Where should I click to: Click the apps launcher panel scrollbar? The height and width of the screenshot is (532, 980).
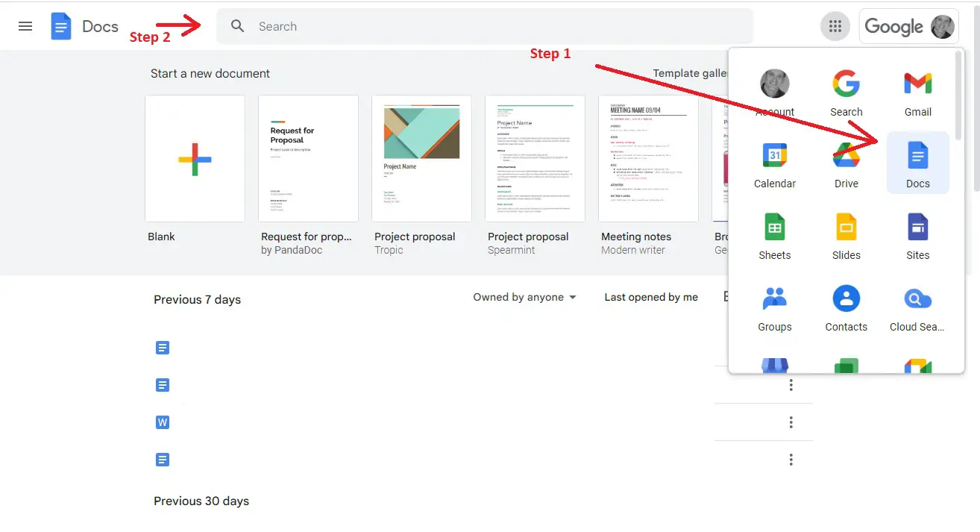tap(958, 96)
